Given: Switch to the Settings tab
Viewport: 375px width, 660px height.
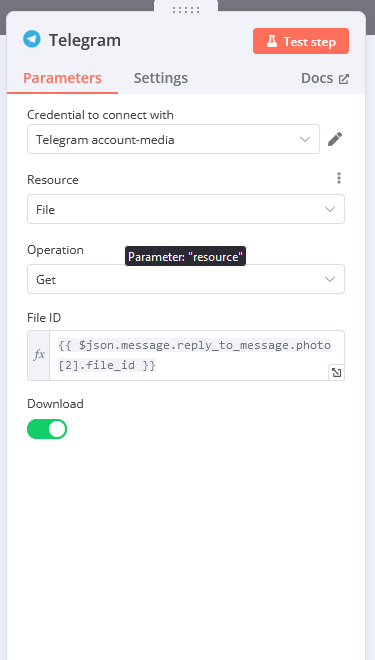Looking at the screenshot, I should click(x=161, y=78).
